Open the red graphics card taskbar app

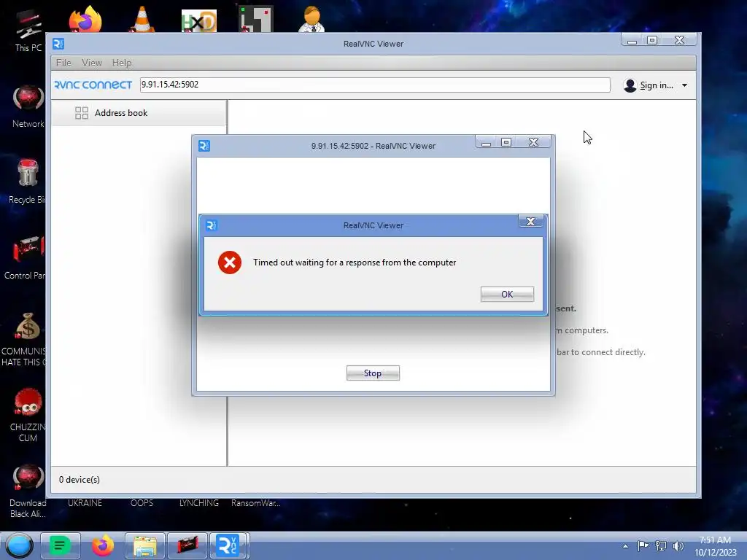[x=187, y=545]
